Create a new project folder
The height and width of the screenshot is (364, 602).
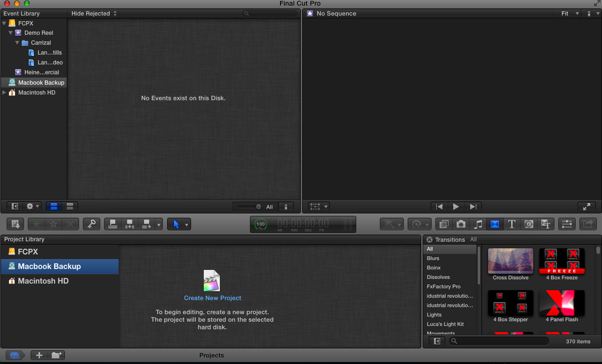tap(56, 356)
